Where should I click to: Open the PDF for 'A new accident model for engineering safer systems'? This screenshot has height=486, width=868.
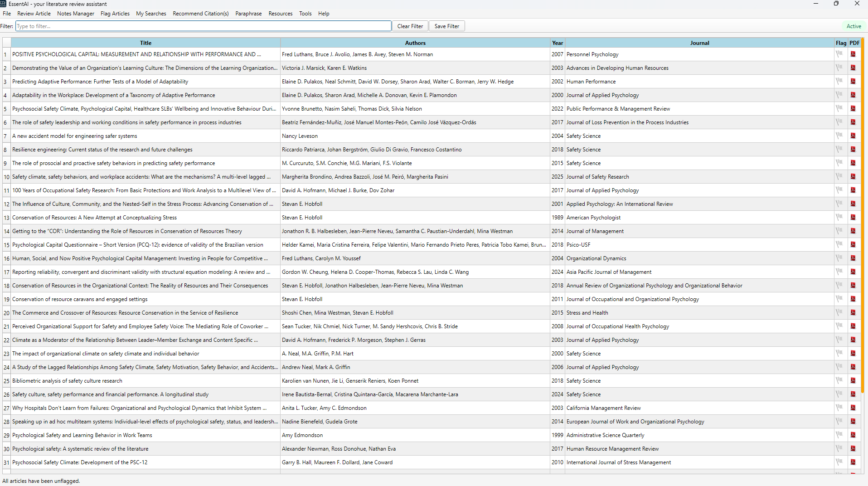tap(853, 136)
